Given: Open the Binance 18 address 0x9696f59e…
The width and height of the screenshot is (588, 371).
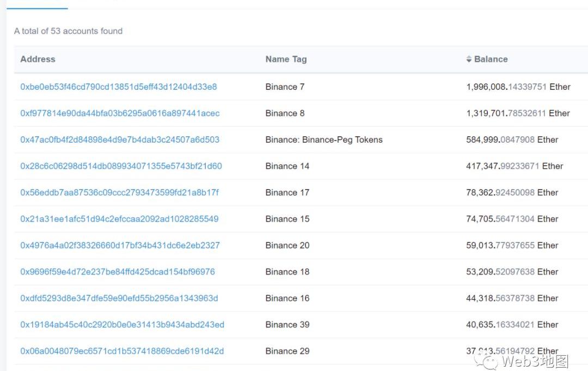Looking at the screenshot, I should pyautogui.click(x=118, y=272).
